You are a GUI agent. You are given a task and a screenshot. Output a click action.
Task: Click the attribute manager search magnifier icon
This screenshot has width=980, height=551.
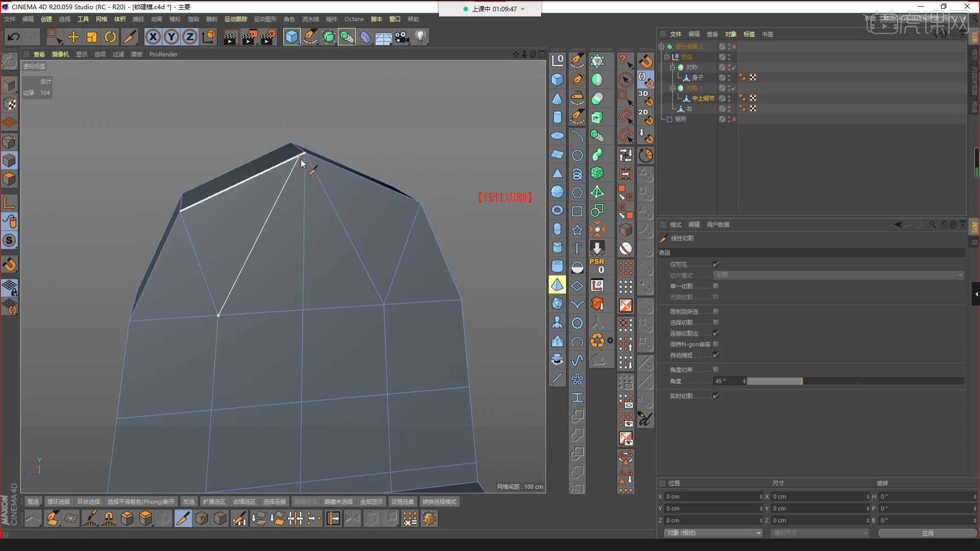coord(933,224)
